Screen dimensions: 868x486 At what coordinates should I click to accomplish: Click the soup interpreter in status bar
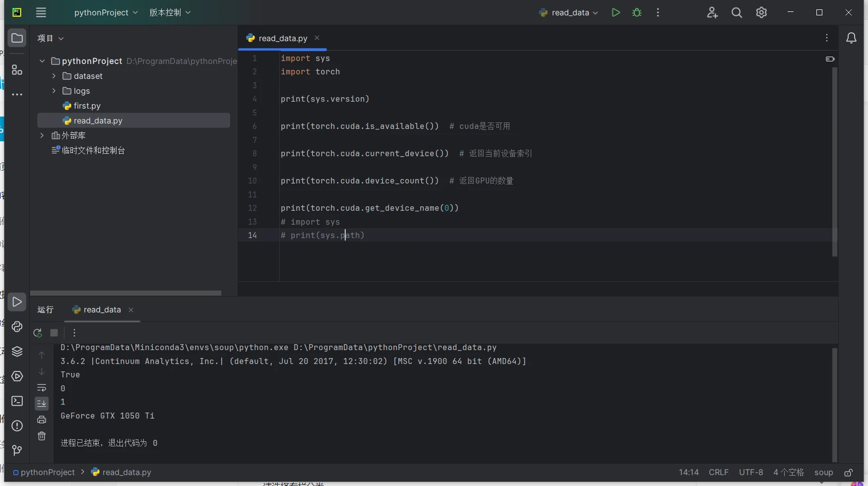pos(823,473)
